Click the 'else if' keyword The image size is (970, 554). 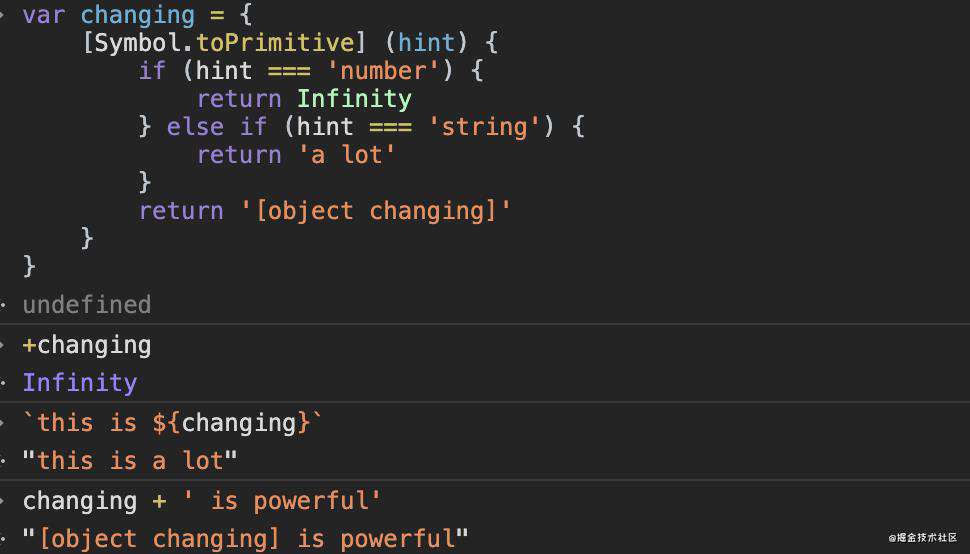click(x=217, y=127)
